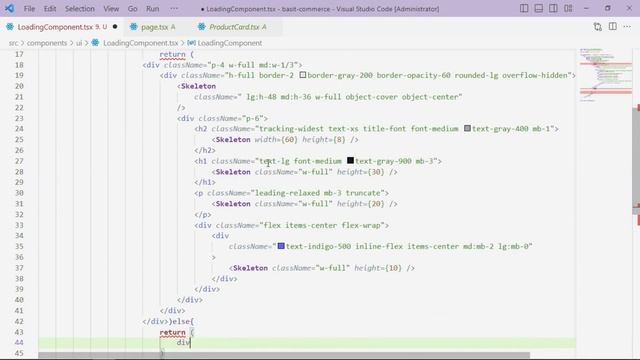Click line number 17 in the gutter
The image size is (640, 360).
pos(19,54)
